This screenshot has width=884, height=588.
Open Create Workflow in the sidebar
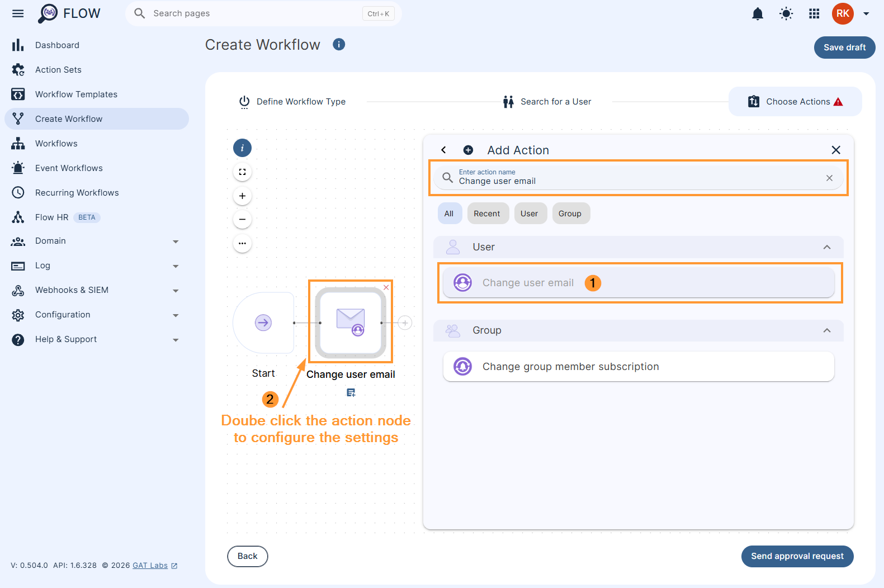click(97, 119)
